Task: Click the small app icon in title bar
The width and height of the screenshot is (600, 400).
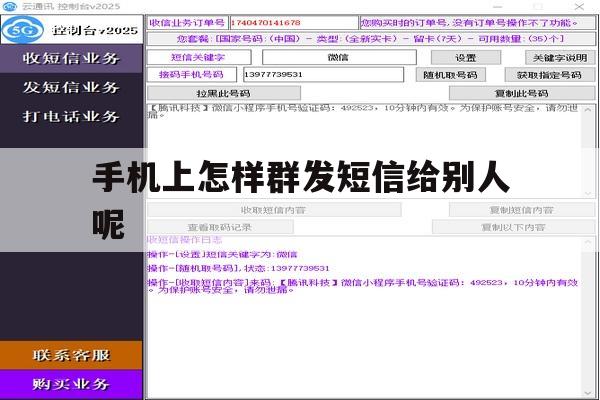Action: click(x=10, y=6)
